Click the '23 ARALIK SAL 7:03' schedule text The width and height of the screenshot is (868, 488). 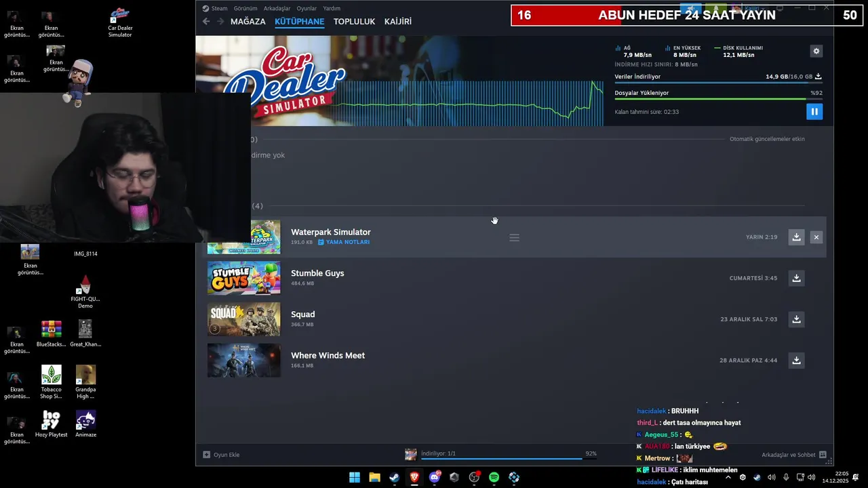coord(749,319)
